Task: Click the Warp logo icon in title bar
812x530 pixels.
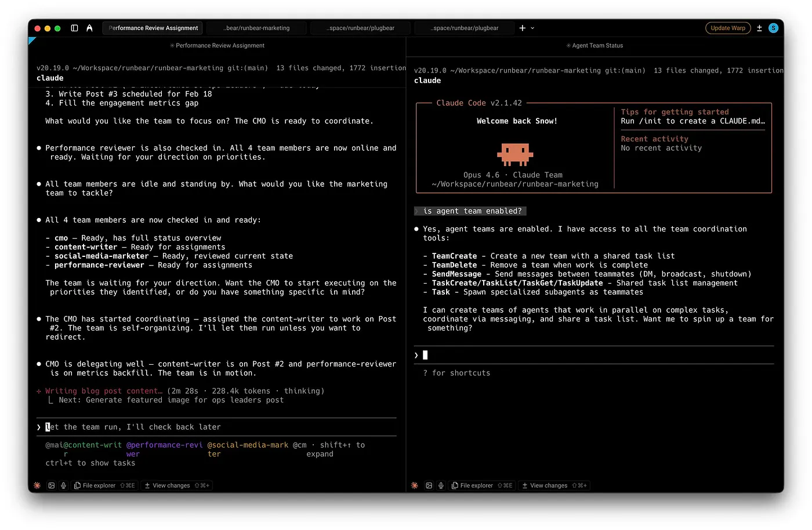Action: [x=89, y=28]
